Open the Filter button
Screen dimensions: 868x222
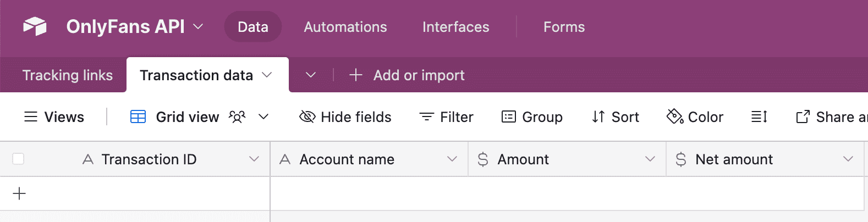446,117
